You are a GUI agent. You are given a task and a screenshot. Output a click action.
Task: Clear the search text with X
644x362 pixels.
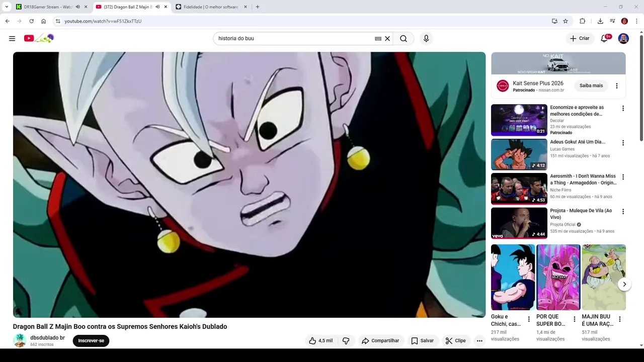tap(387, 39)
